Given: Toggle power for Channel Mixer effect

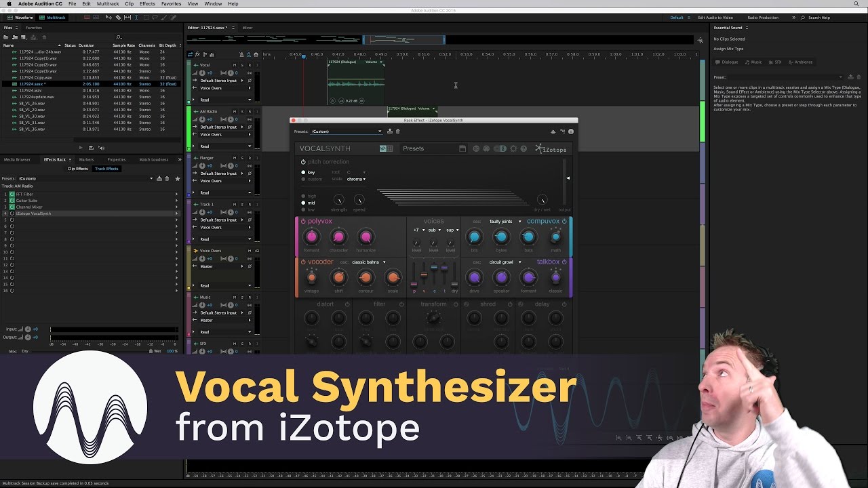Looking at the screenshot, I should click(x=12, y=207).
